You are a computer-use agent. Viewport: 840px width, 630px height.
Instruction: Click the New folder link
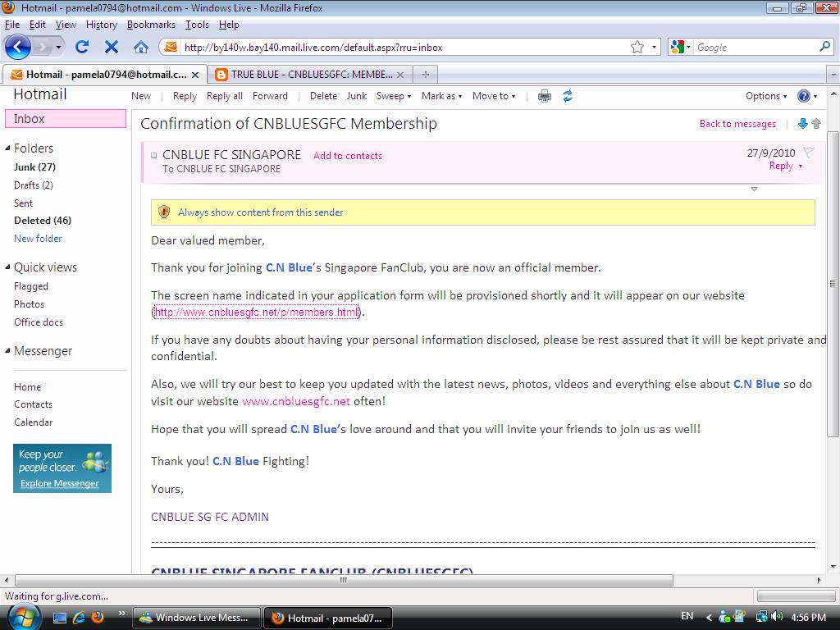pyautogui.click(x=38, y=239)
